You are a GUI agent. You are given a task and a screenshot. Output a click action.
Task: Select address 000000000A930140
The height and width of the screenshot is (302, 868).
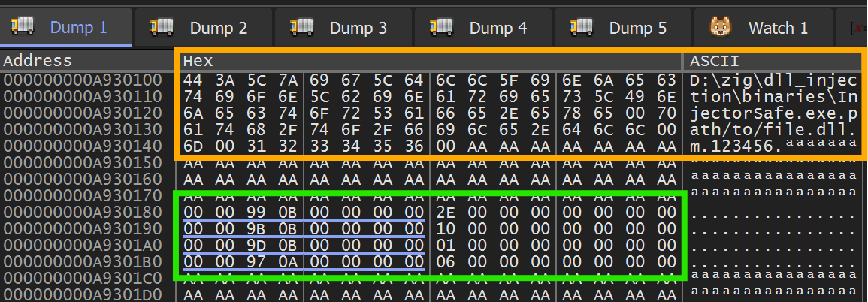tap(83, 146)
